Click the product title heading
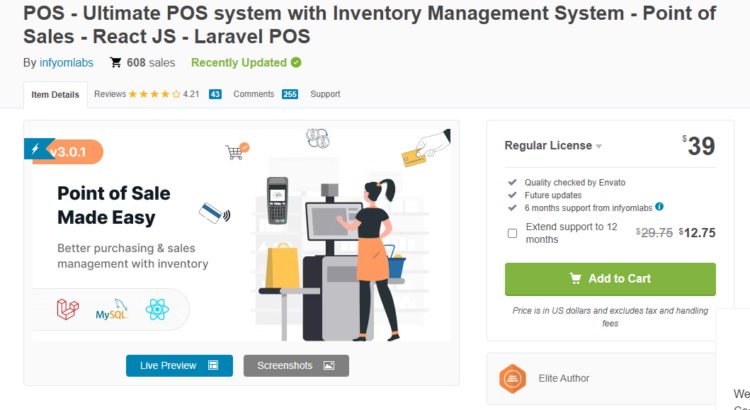750x410 pixels. tap(370, 24)
